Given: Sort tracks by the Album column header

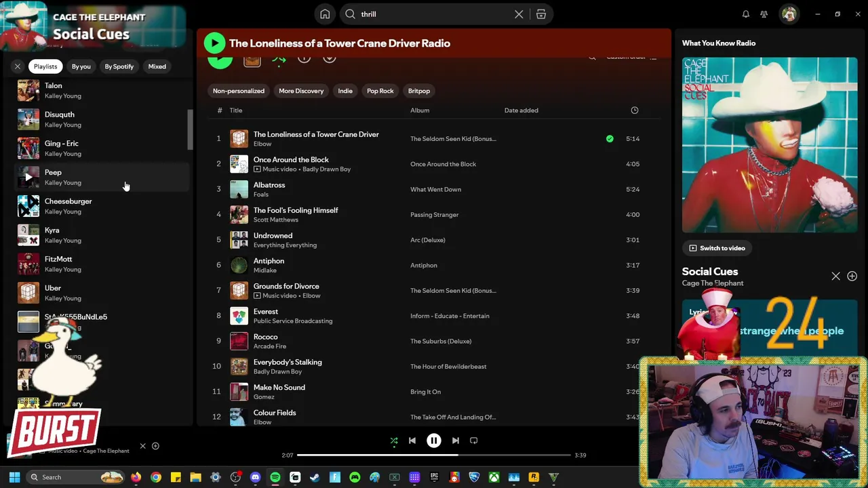Looking at the screenshot, I should [420, 110].
